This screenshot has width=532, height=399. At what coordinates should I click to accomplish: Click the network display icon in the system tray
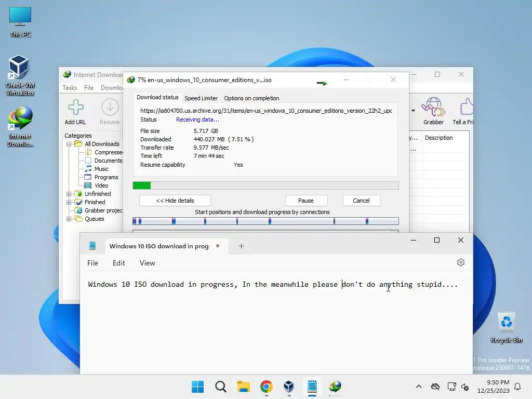click(451, 387)
